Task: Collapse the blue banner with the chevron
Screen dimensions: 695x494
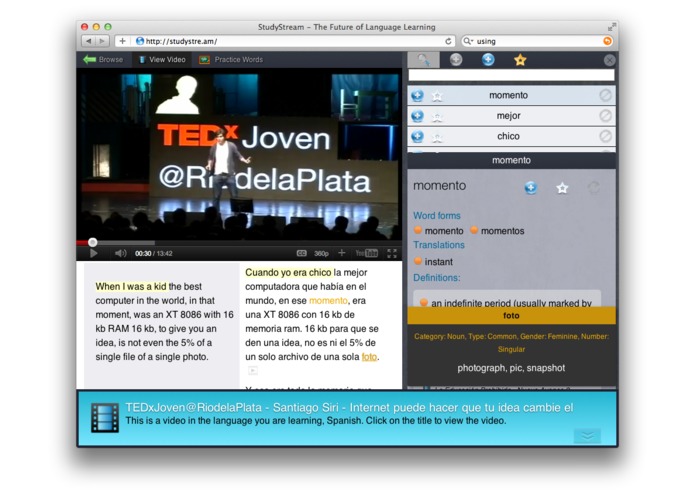Action: 587,436
